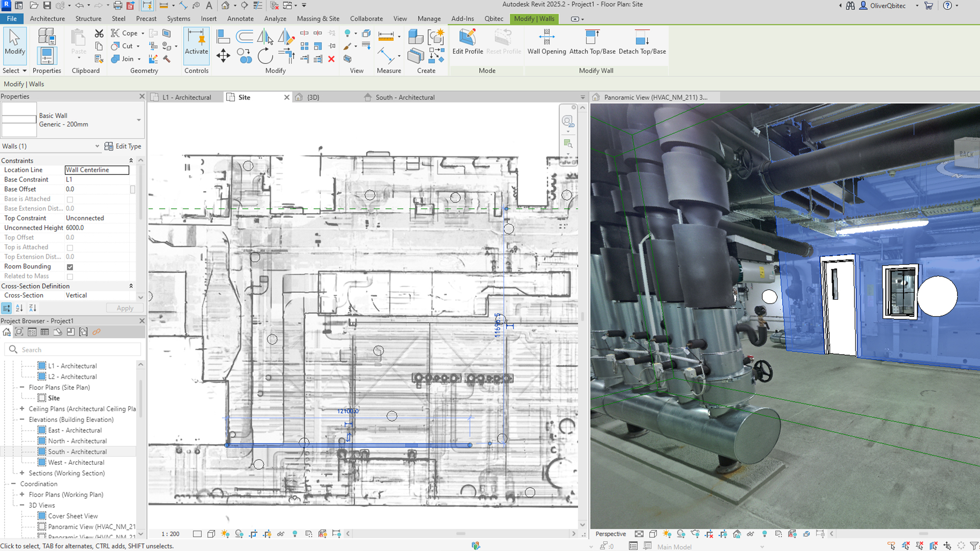Toggle the Related to Mass checkbox

click(x=70, y=277)
